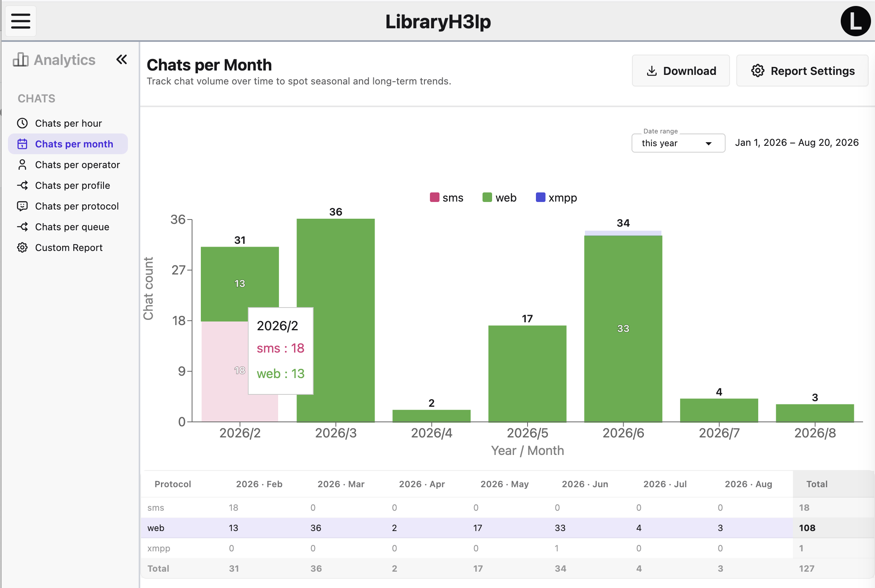Click the 2026/6 x-axis label
This screenshot has height=588, width=875.
click(623, 433)
